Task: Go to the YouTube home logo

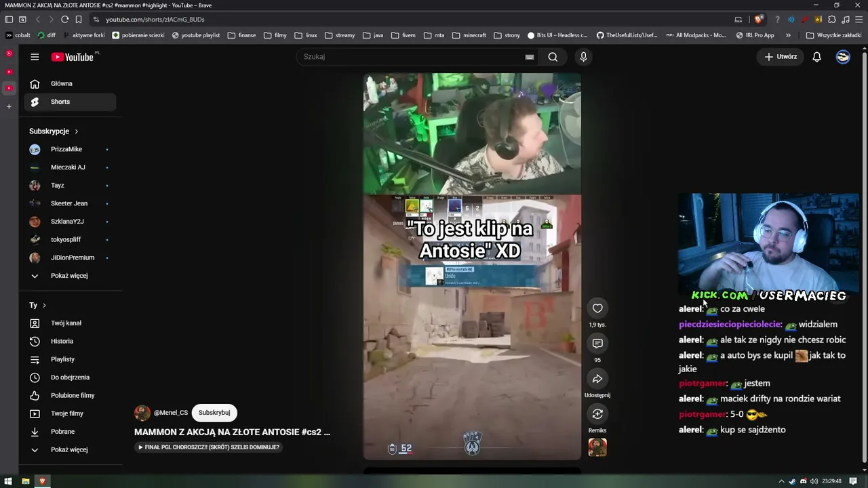Action: coord(72,57)
